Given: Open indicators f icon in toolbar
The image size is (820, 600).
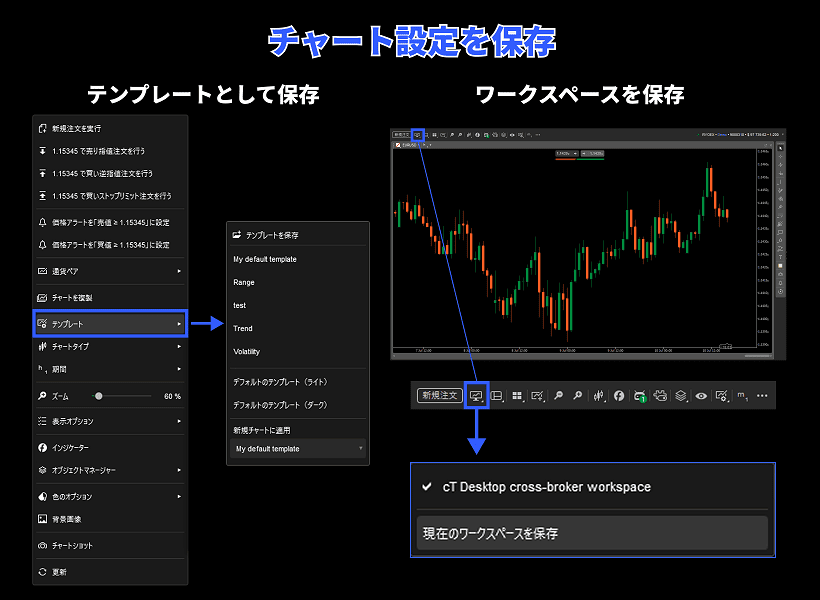Looking at the screenshot, I should (619, 396).
